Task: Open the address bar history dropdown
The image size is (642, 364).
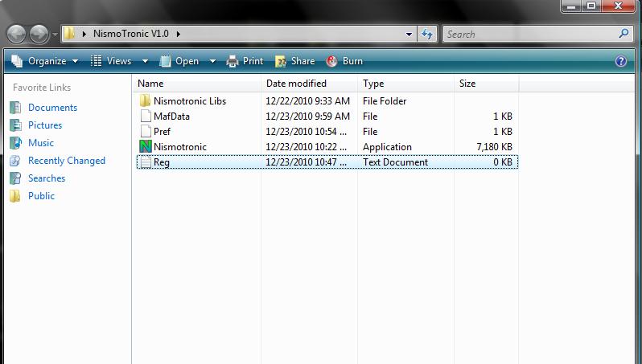Action: click(x=409, y=35)
